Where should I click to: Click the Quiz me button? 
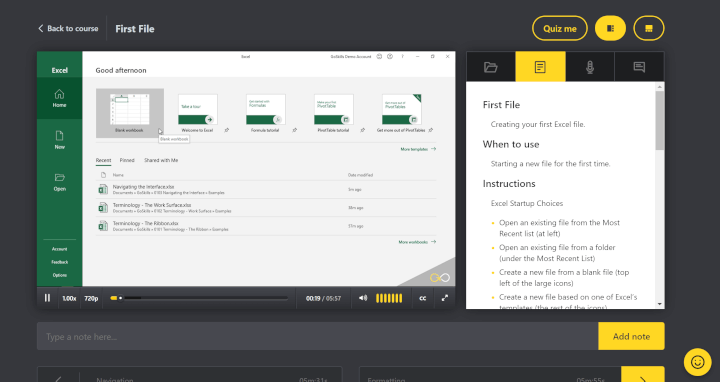(x=560, y=28)
